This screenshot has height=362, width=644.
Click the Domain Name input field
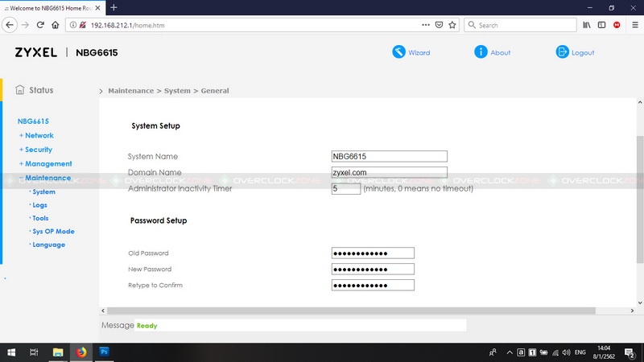[x=390, y=172]
